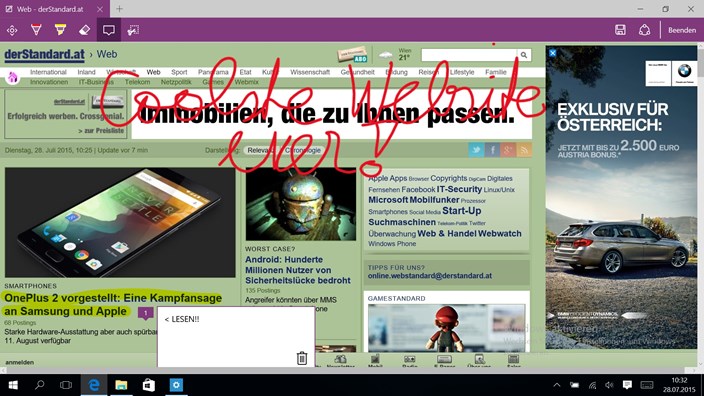Open a new browser tab
Viewport: 704px width, 396px height.
pyautogui.click(x=119, y=9)
